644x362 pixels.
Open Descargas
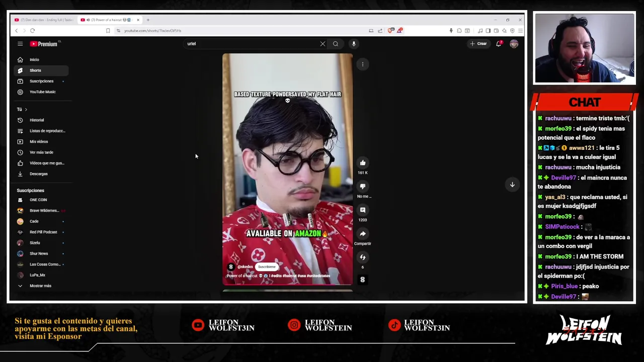pos(41,174)
